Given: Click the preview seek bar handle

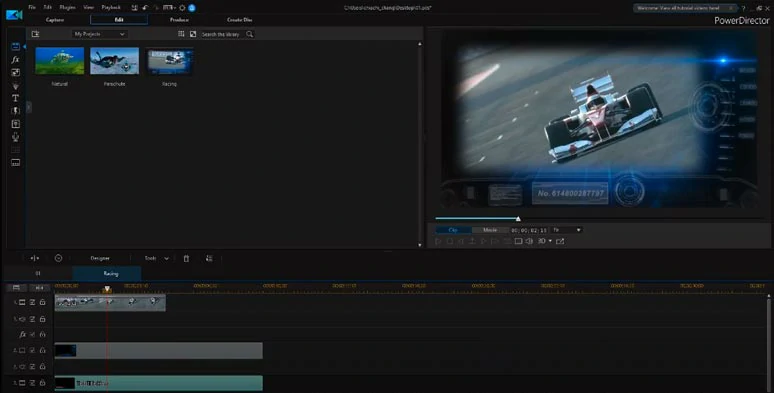Looking at the screenshot, I should click(x=518, y=218).
